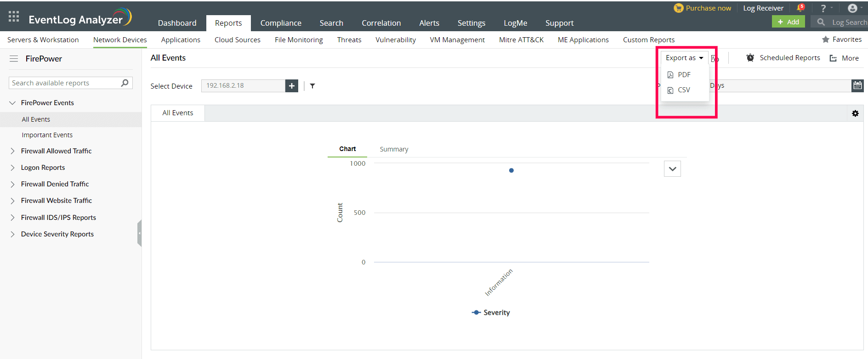Open the apps grid launcher icon
Viewport: 868px width, 359px height.
14,17
